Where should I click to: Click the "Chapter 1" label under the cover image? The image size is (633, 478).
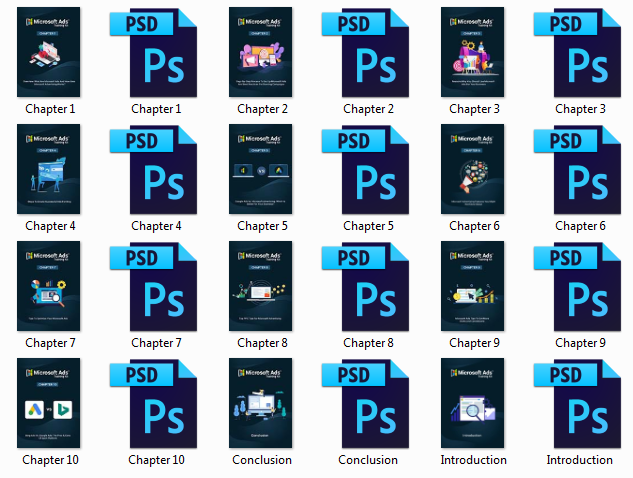(50, 109)
